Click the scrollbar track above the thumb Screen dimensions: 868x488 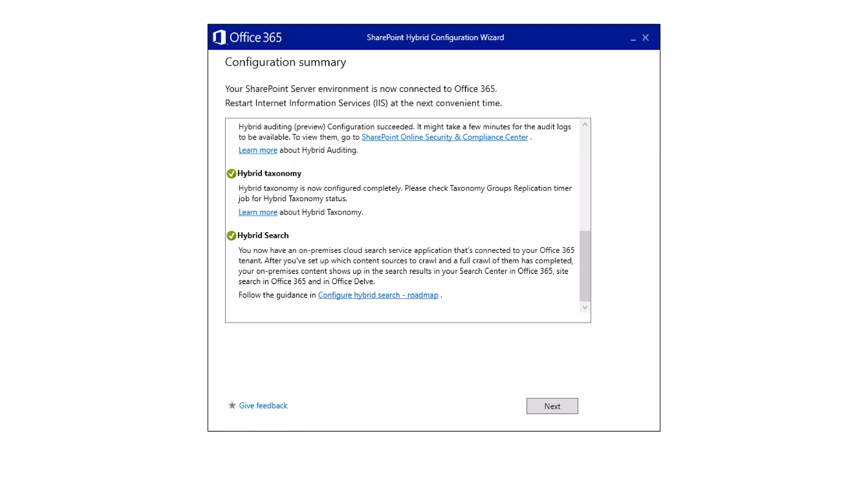click(x=585, y=178)
